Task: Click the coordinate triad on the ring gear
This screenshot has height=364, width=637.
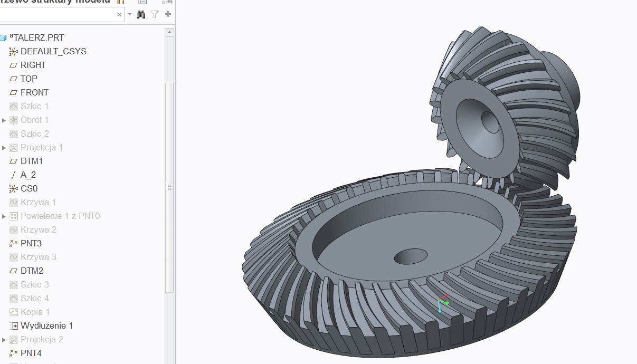Action: tap(442, 303)
